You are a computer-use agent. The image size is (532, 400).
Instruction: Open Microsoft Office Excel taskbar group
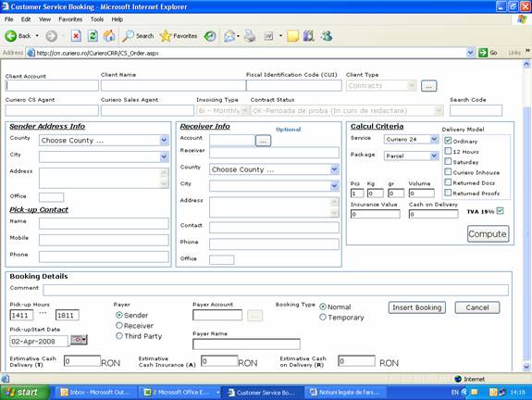click(x=179, y=393)
